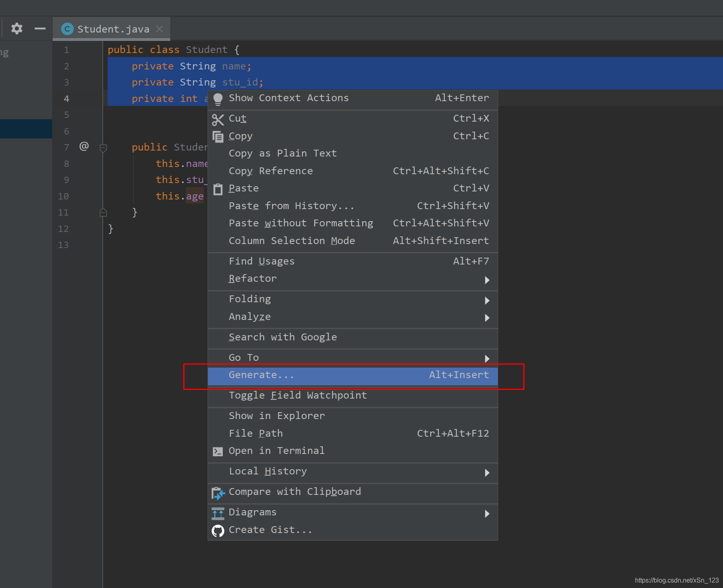Choose Search with Google

[x=353, y=337]
